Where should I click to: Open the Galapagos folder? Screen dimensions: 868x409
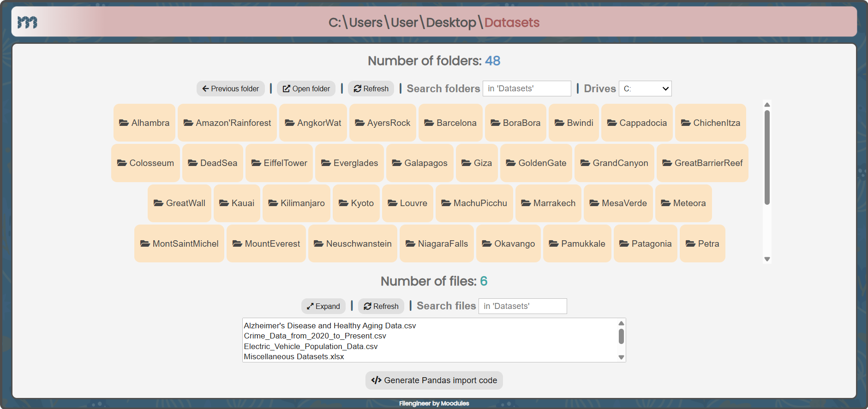coord(420,163)
